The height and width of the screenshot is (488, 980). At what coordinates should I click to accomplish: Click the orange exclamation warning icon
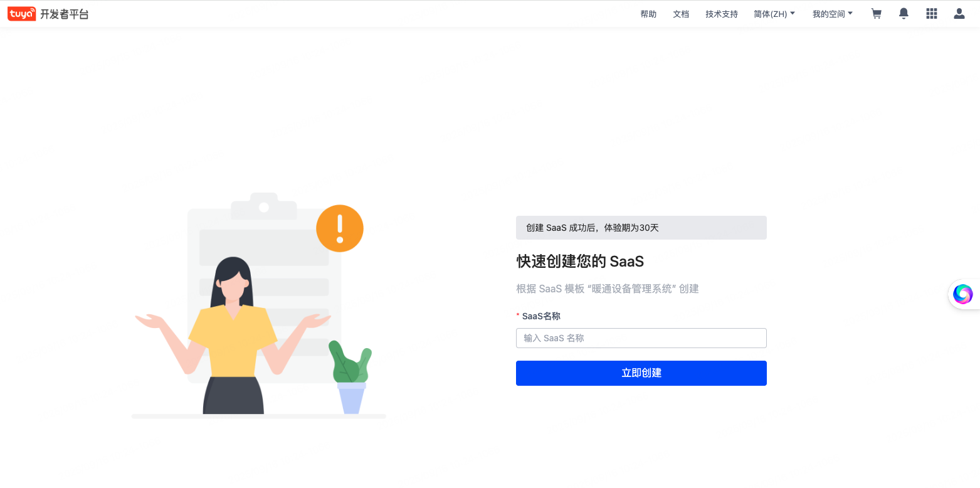(340, 228)
